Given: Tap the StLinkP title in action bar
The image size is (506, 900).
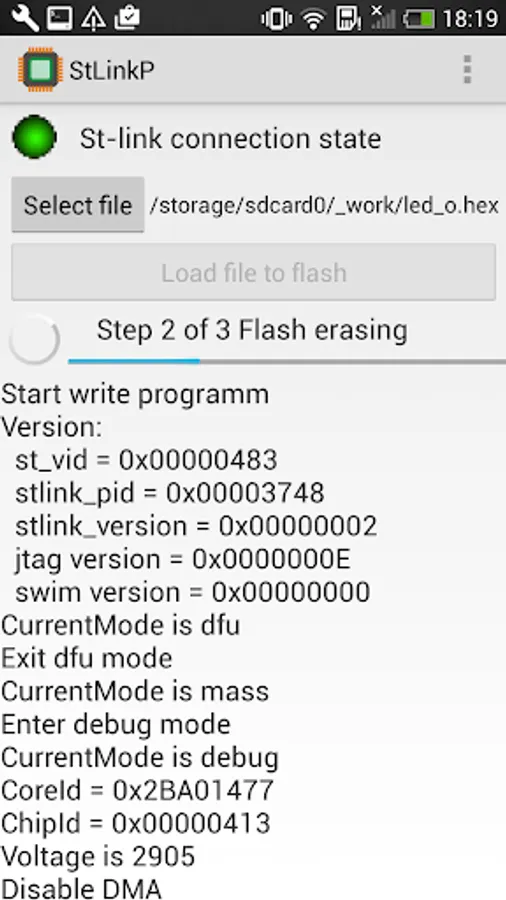Looking at the screenshot, I should point(112,70).
